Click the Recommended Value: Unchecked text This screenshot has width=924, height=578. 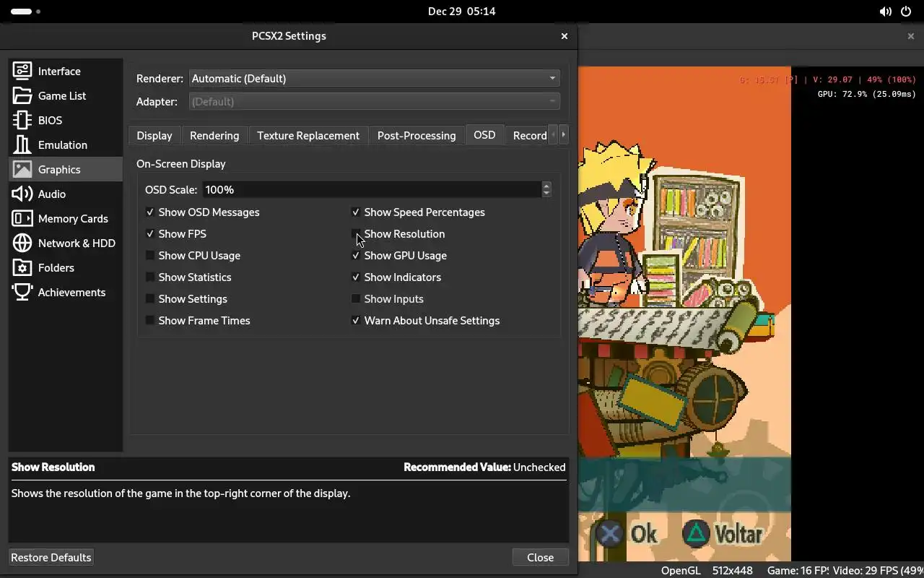tap(484, 467)
